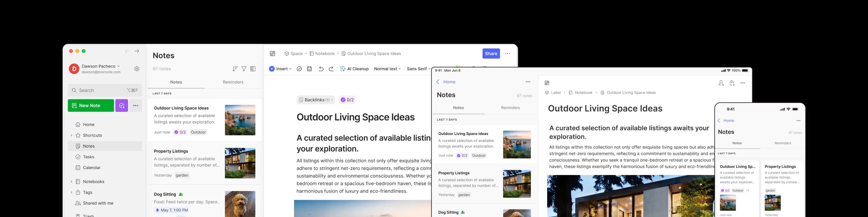Create a note with the New Note button
Image resolution: width=868 pixels, height=217 pixels.
point(91,105)
